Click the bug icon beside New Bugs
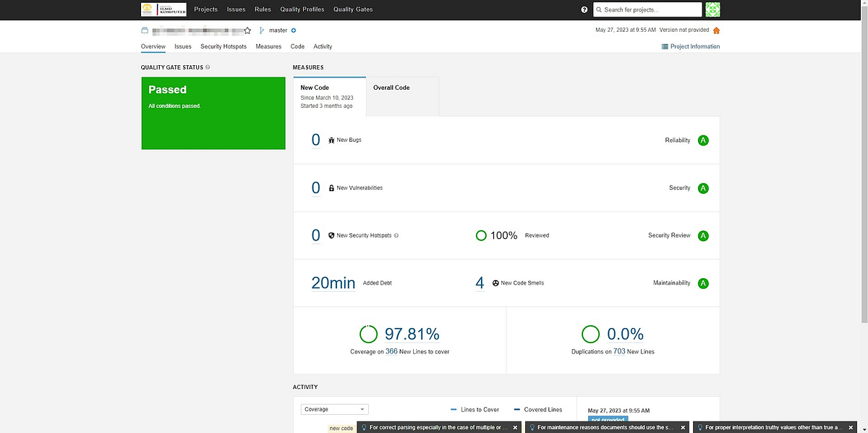Image resolution: width=868 pixels, height=433 pixels. [331, 140]
